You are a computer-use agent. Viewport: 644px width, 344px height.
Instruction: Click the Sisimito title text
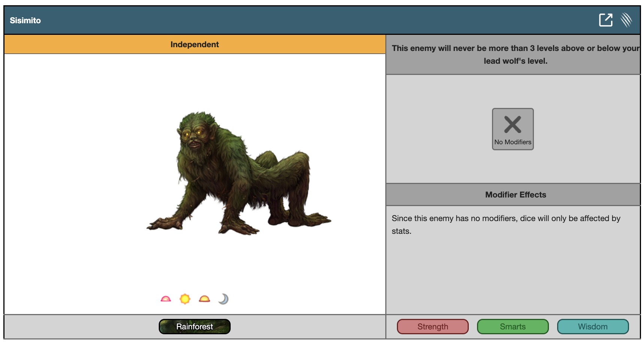point(25,21)
